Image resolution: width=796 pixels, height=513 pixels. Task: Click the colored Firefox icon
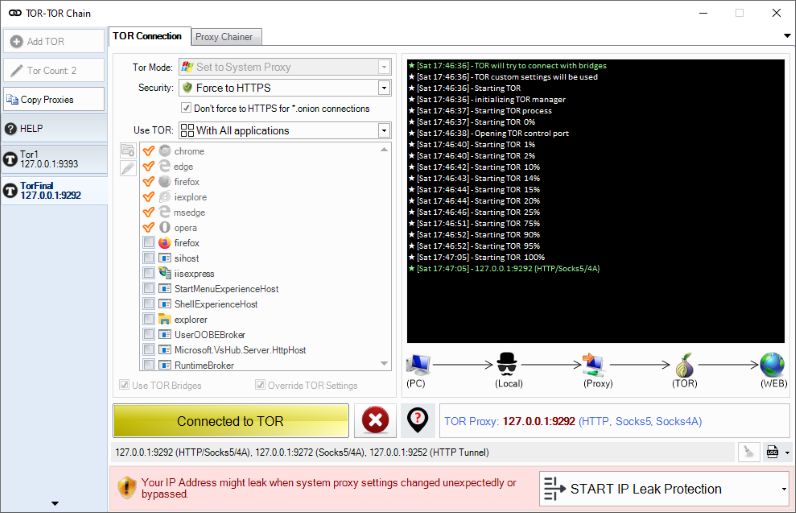click(x=164, y=243)
